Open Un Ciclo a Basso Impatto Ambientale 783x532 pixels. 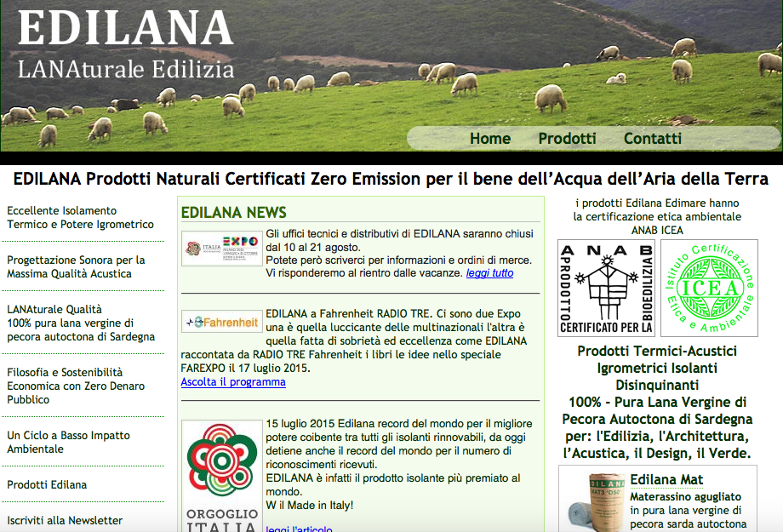click(x=68, y=442)
